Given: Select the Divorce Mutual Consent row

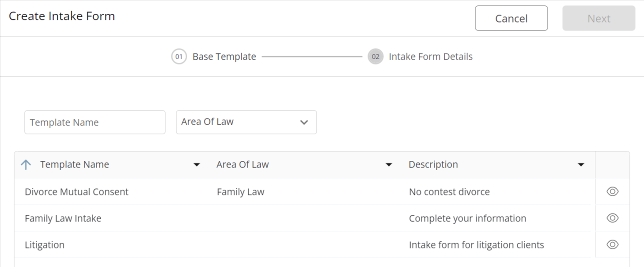Looking at the screenshot, I should [x=302, y=192].
